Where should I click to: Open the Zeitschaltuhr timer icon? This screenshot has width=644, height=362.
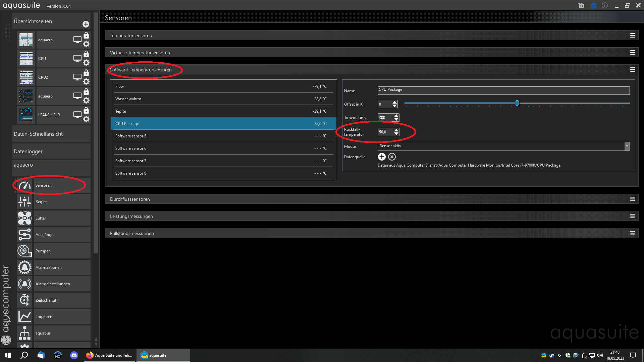pyautogui.click(x=25, y=300)
